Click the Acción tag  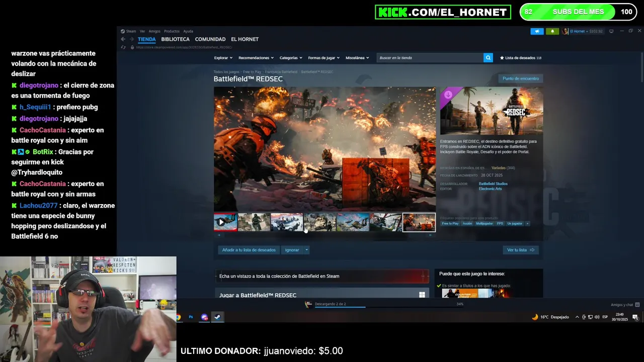coord(467,223)
